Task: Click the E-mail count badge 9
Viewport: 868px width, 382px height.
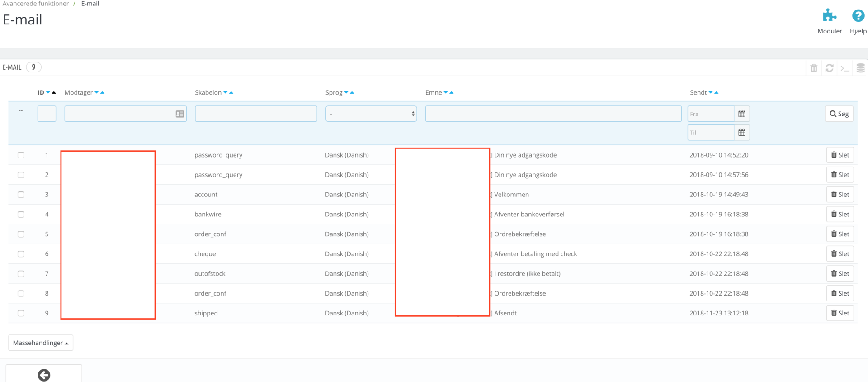Action: [x=33, y=67]
